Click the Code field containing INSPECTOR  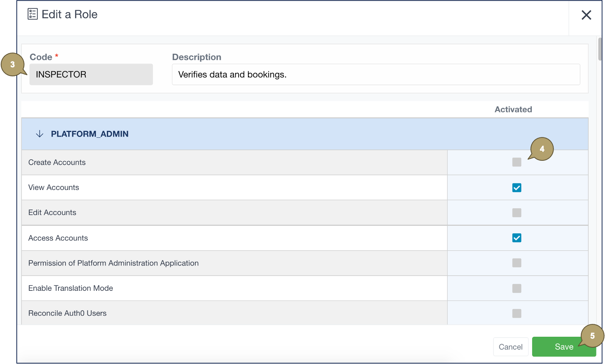(91, 75)
